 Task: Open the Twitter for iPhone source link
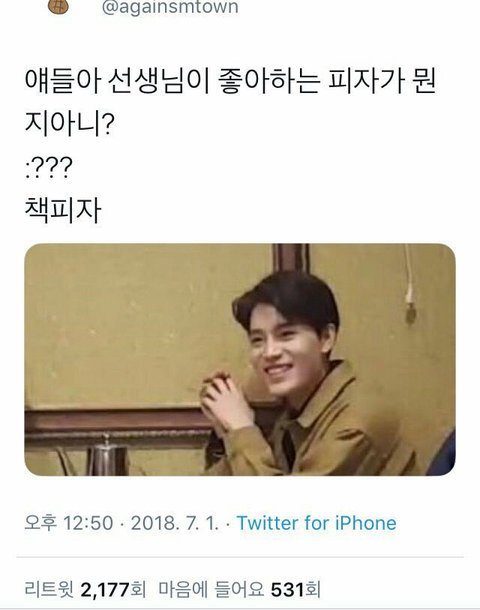(317, 523)
